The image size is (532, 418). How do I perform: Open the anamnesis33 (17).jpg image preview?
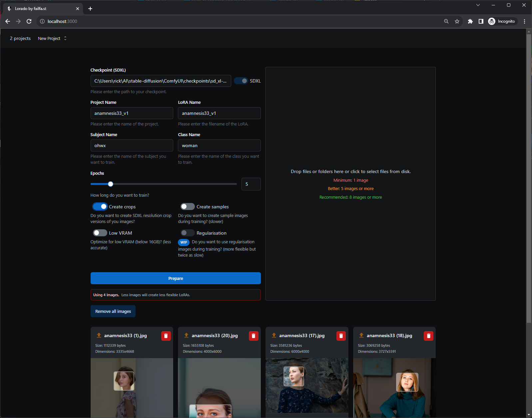point(307,386)
